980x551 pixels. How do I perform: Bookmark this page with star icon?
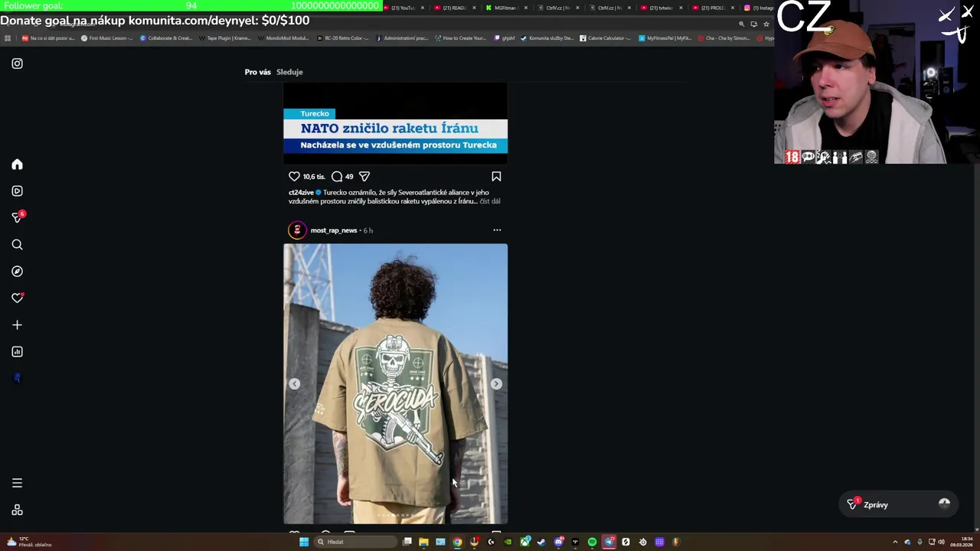tap(766, 24)
